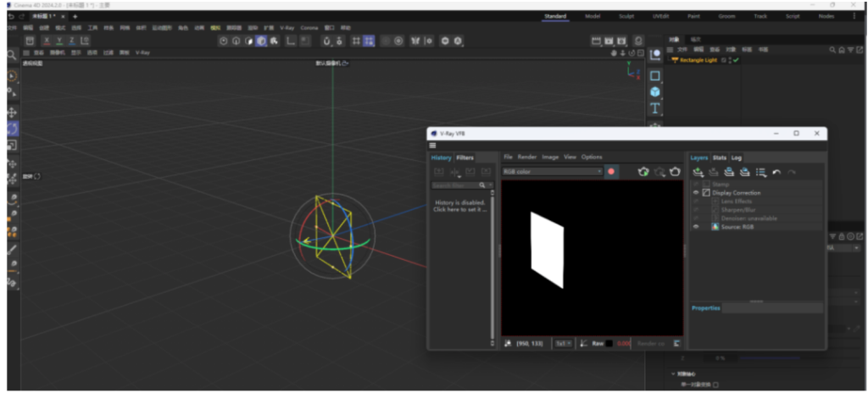868x393 pixels.
Task: Start render with VFB teapot icon
Action: click(643, 172)
